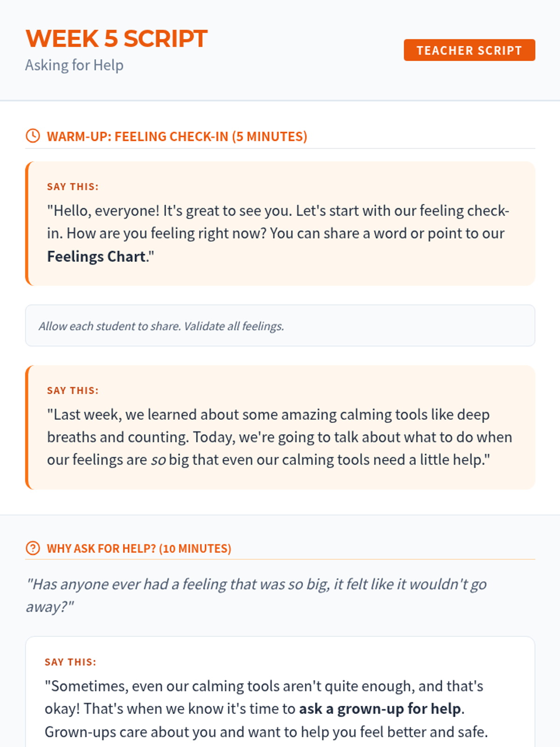
Task: Select the Asking for Help subtitle
Action: coord(74,65)
